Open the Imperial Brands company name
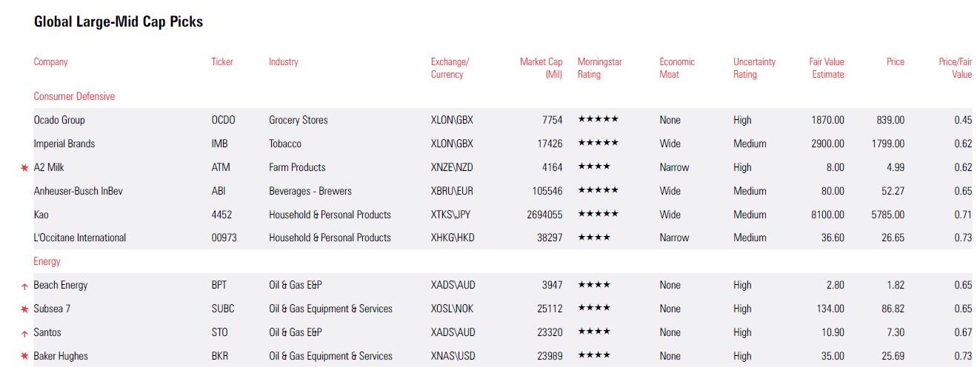980x367 pixels. point(64,144)
